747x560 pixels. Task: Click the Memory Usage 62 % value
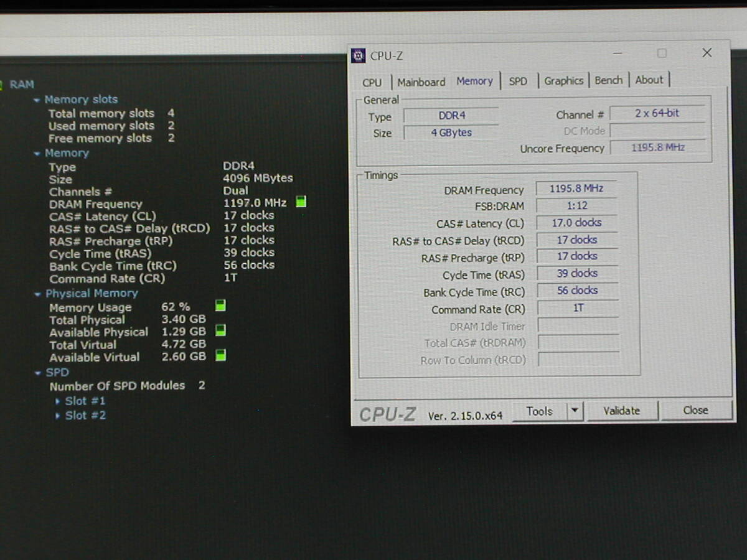click(x=176, y=307)
